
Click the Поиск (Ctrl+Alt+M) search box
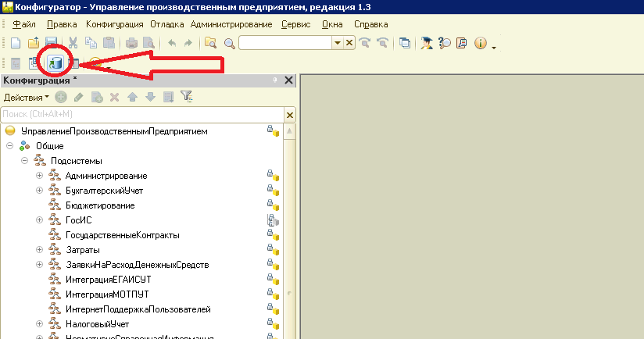point(142,115)
